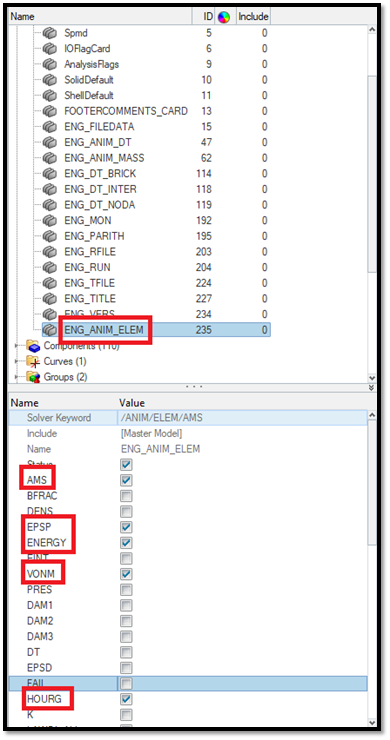The image size is (390, 740).
Task: Click the upper tree scrollbar up arrow
Action: [372, 30]
